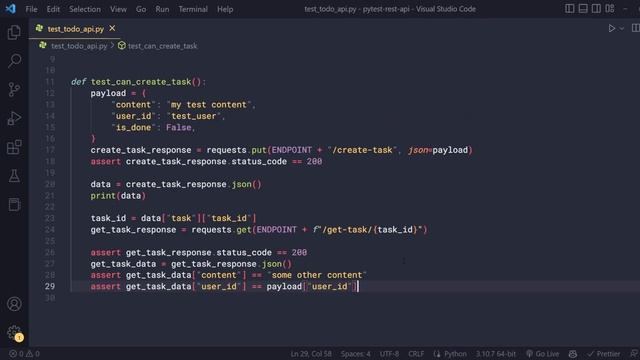Screen dimensions: 640x360
Task: Click requests.get call on line 24
Action: click(x=221, y=230)
